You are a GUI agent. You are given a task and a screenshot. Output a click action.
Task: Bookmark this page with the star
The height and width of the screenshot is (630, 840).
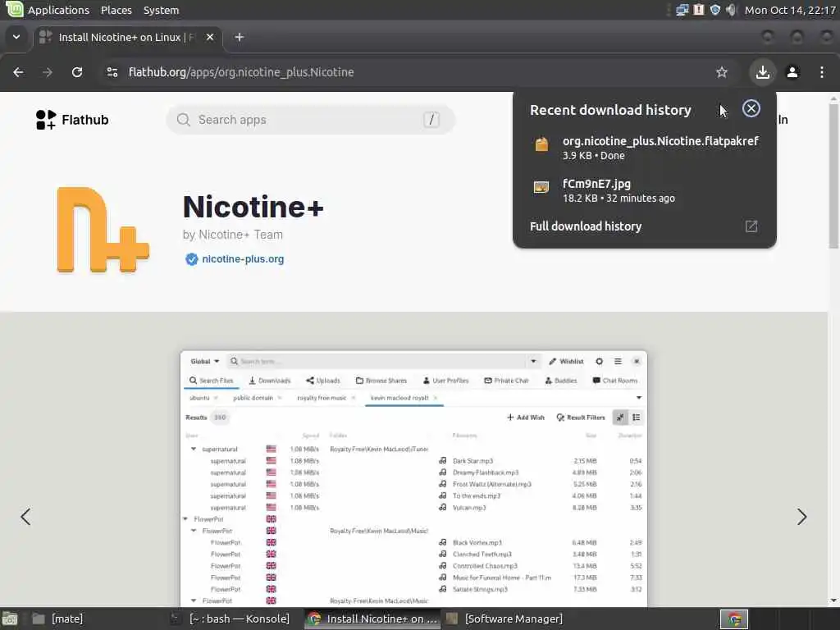click(722, 72)
